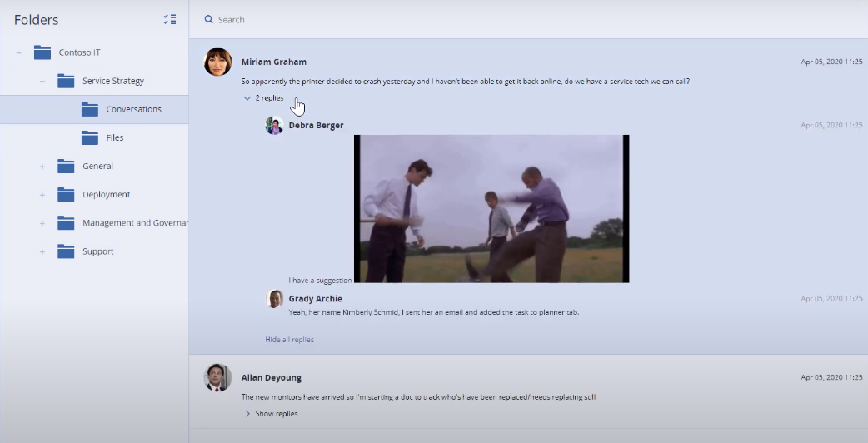Expand the Management and Governance node
This screenshot has width=868, height=443.
tap(42, 223)
